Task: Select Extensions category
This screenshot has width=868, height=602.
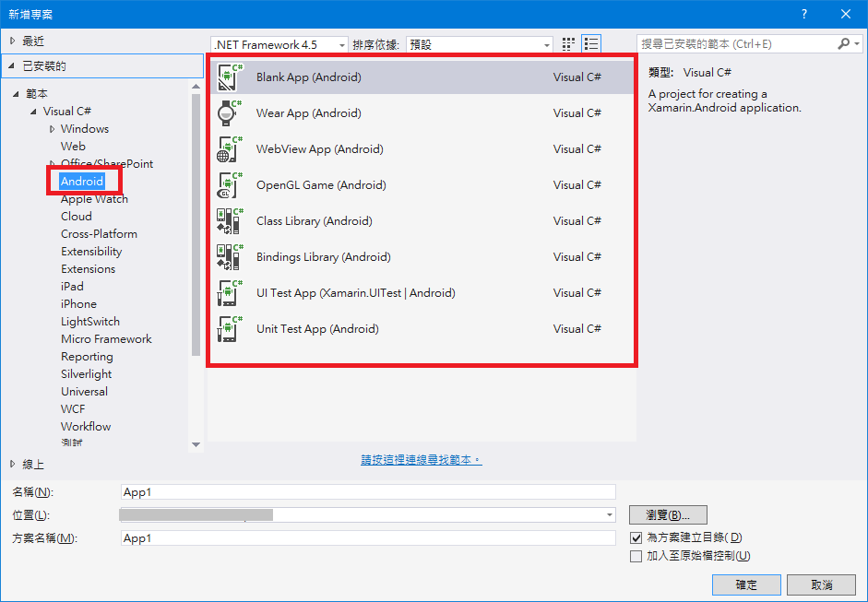Action: (88, 269)
